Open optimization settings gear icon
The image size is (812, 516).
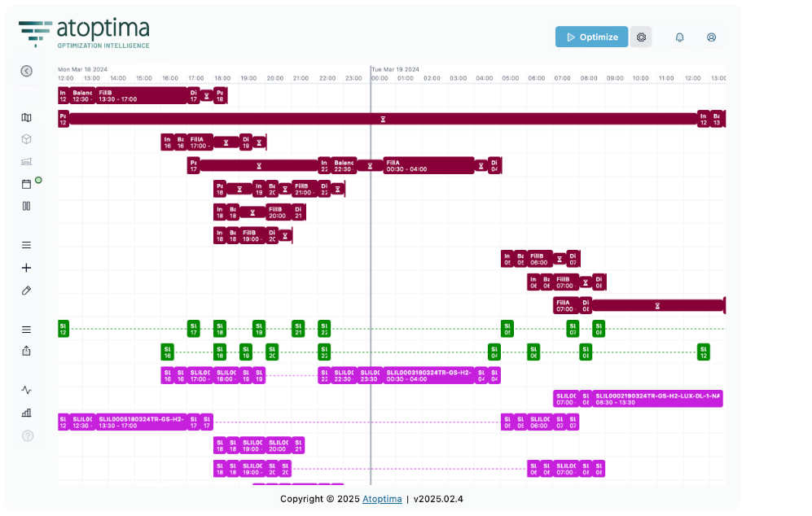click(x=641, y=37)
